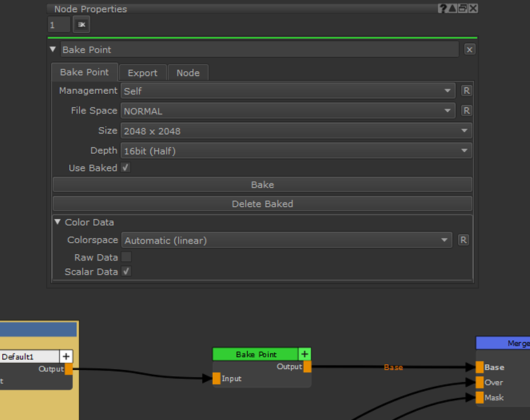Click the Merge node Mask port
The height and width of the screenshot is (420, 530).
point(480,397)
